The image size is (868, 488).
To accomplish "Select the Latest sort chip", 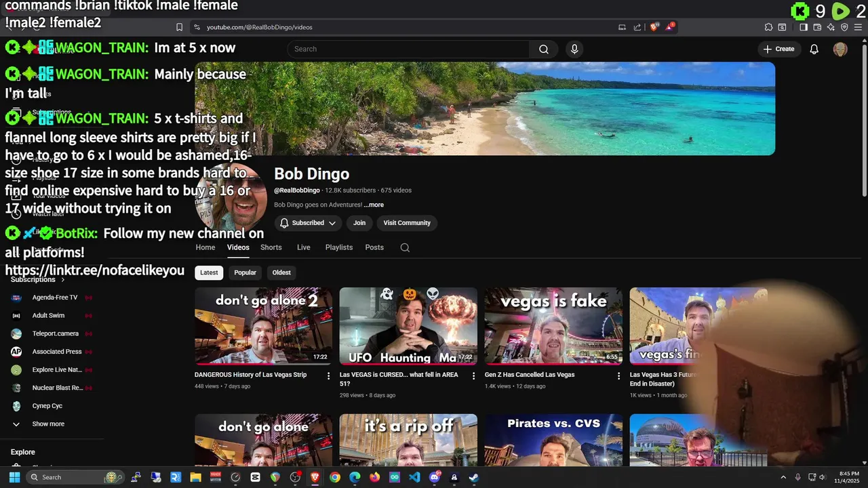I will (x=209, y=272).
